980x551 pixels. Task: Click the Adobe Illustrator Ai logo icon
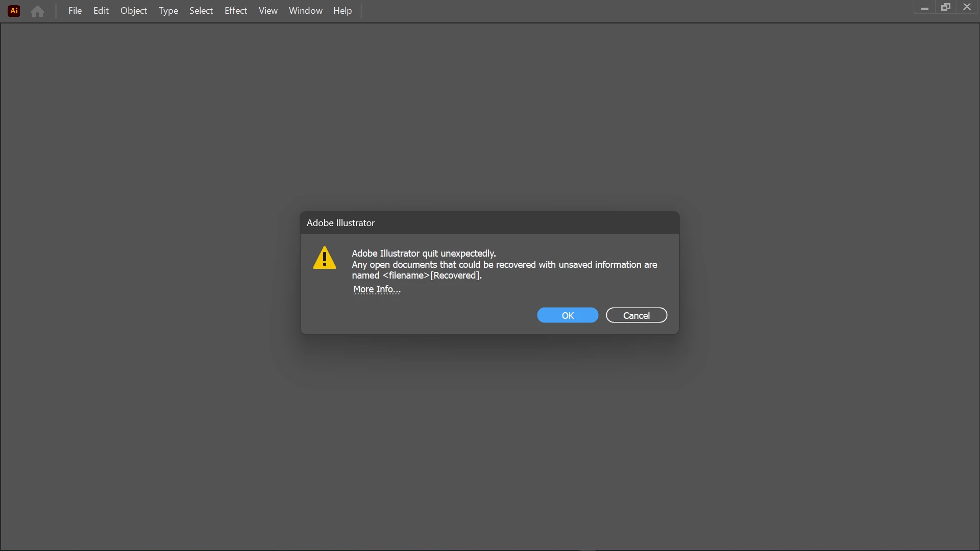click(14, 11)
